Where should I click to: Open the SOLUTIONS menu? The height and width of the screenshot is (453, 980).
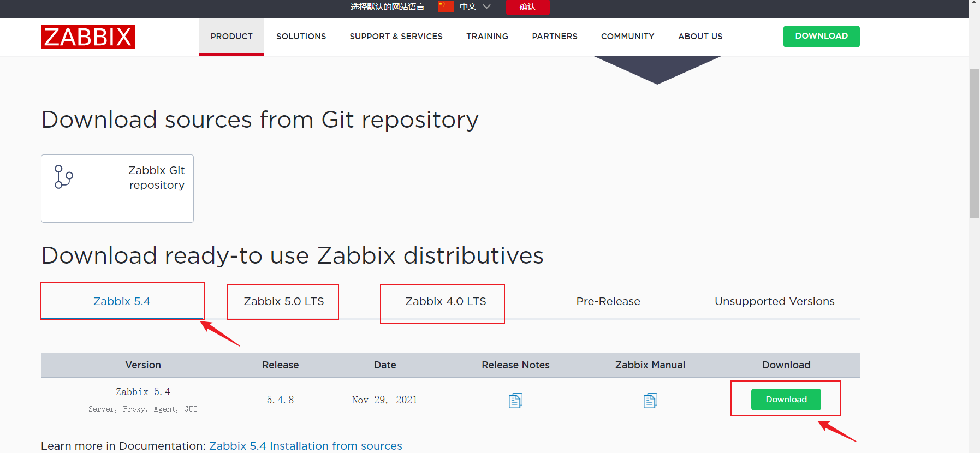301,37
